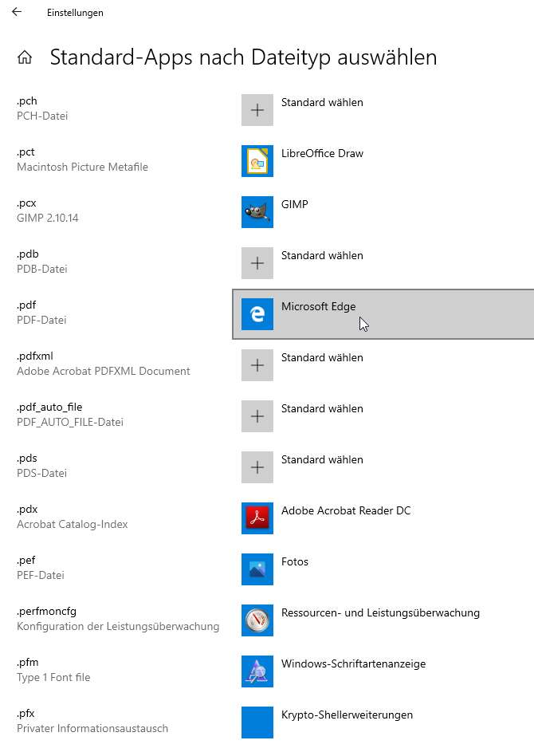Image resolution: width=534 pixels, height=756 pixels.
Task: Select 'Standard wählen' for .pdb files
Action: point(322,255)
